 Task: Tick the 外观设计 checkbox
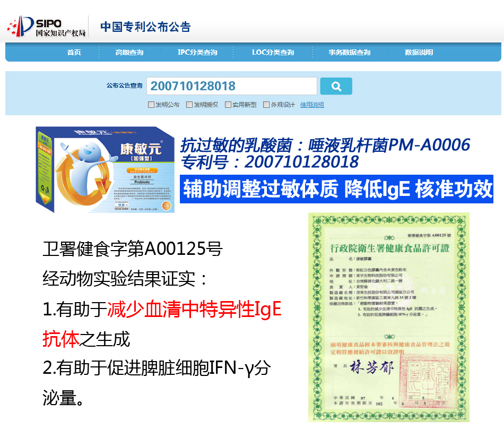tap(266, 105)
